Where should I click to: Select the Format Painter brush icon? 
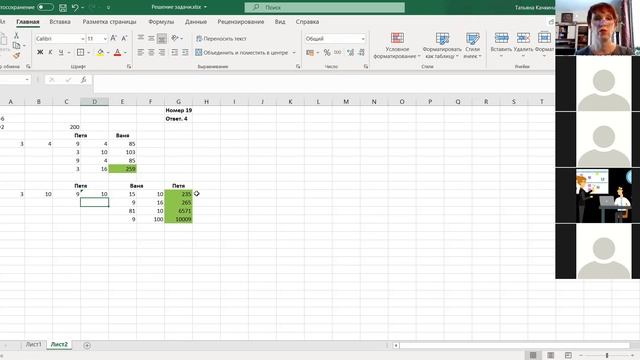[16, 55]
